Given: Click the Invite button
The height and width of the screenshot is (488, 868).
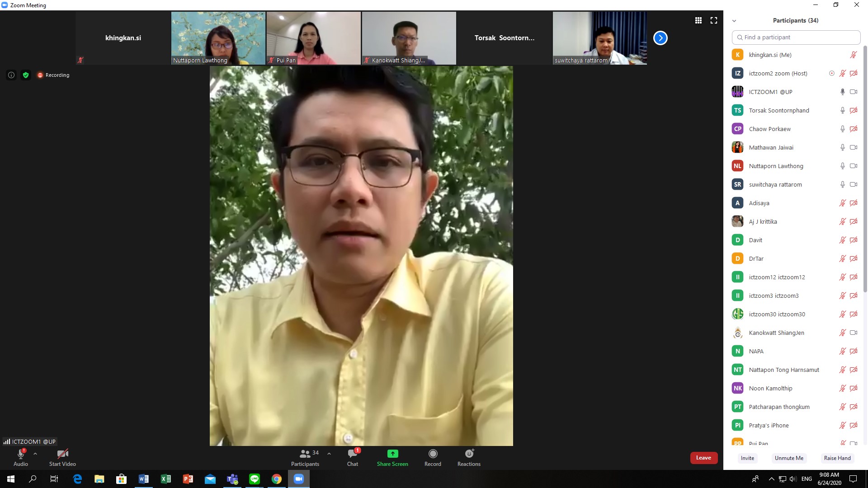Looking at the screenshot, I should point(747,458).
